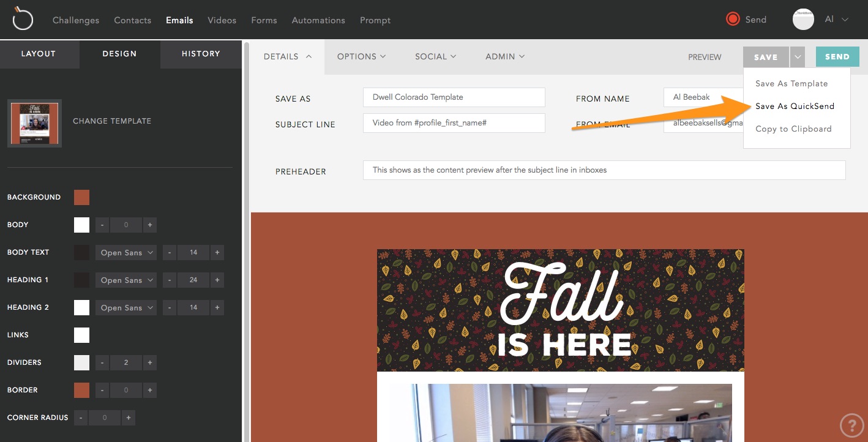Toggle the save options arrow dropdown

[797, 57]
